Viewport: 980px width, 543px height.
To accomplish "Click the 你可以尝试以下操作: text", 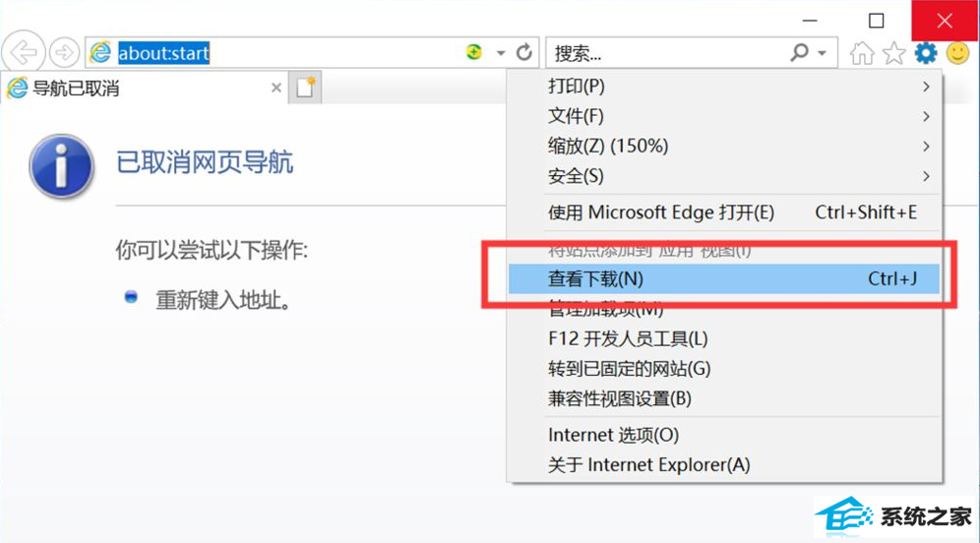I will 212,251.
